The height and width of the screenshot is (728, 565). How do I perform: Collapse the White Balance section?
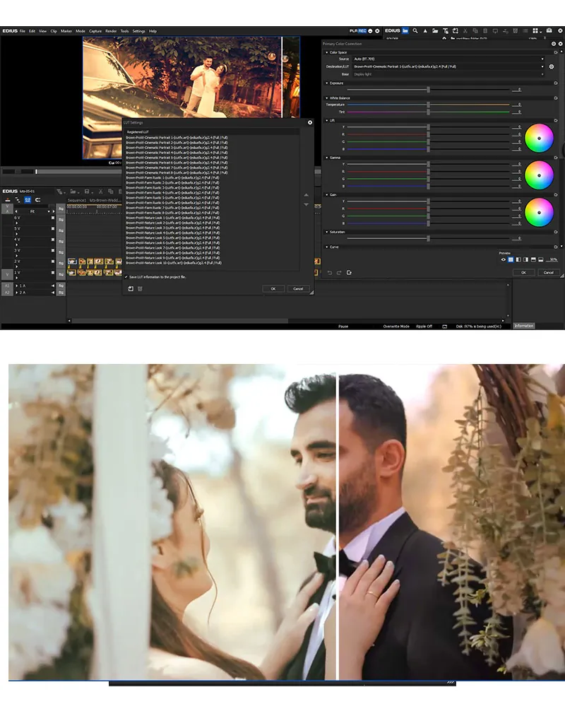[326, 98]
